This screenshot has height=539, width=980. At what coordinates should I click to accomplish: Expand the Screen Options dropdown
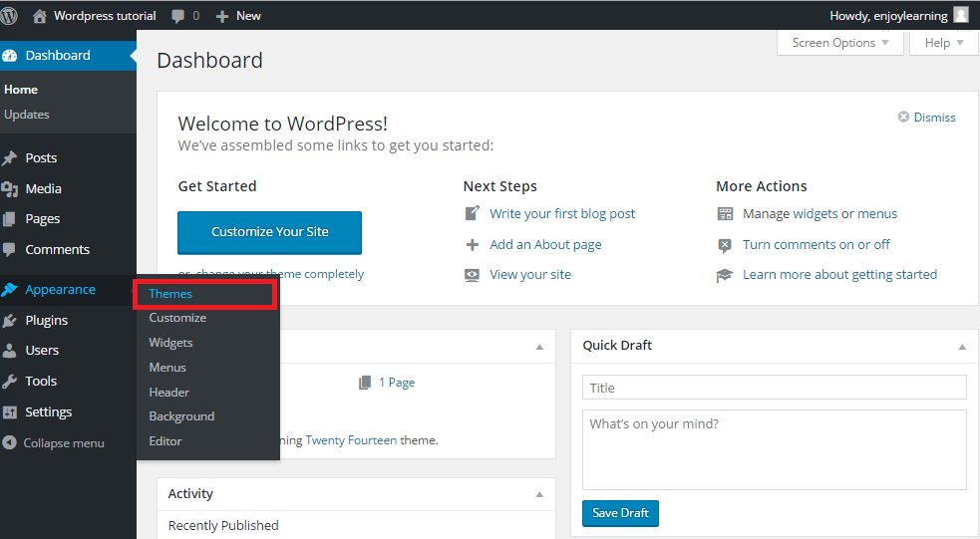(x=840, y=43)
